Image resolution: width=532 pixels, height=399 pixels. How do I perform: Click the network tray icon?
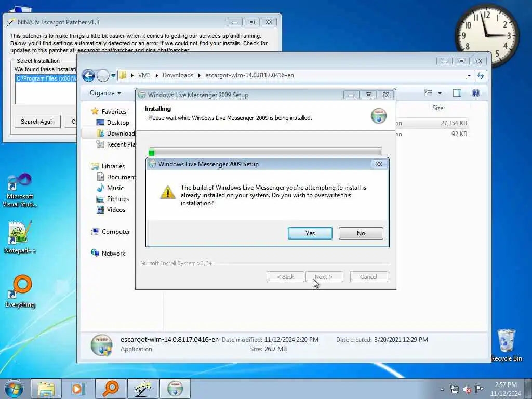pyautogui.click(x=454, y=390)
